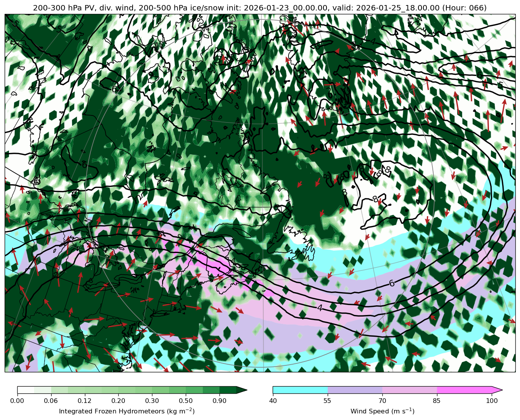The height and width of the screenshot is (420, 520).
Task: Click the cyan 40–55 wind speed swatch
Action: click(x=300, y=390)
